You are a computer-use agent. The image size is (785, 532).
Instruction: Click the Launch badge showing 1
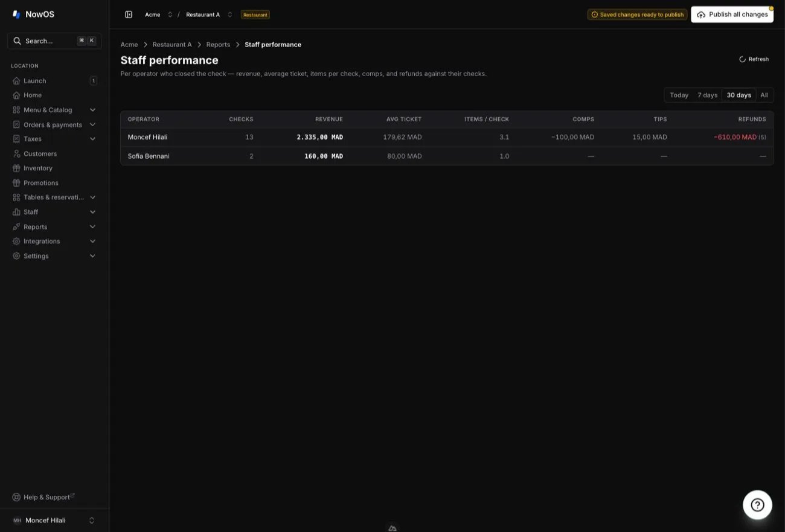(94, 81)
